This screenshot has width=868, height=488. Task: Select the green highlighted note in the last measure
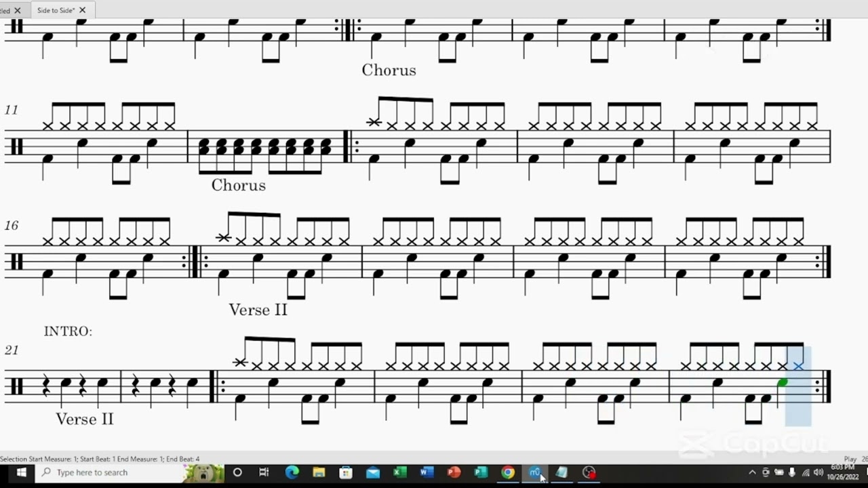coord(783,383)
